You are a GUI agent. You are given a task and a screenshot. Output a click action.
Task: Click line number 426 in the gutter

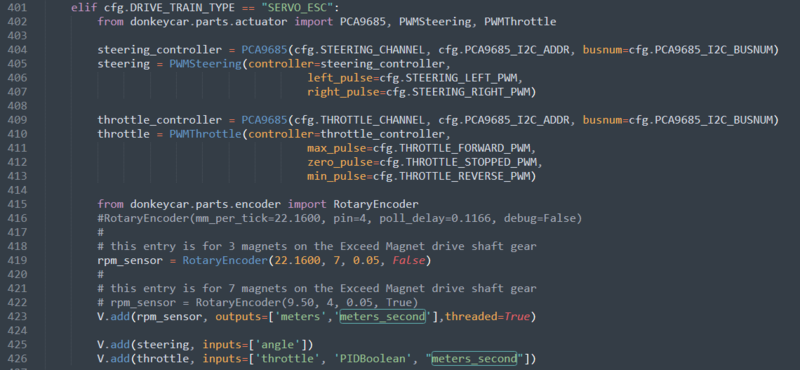pos(17,359)
